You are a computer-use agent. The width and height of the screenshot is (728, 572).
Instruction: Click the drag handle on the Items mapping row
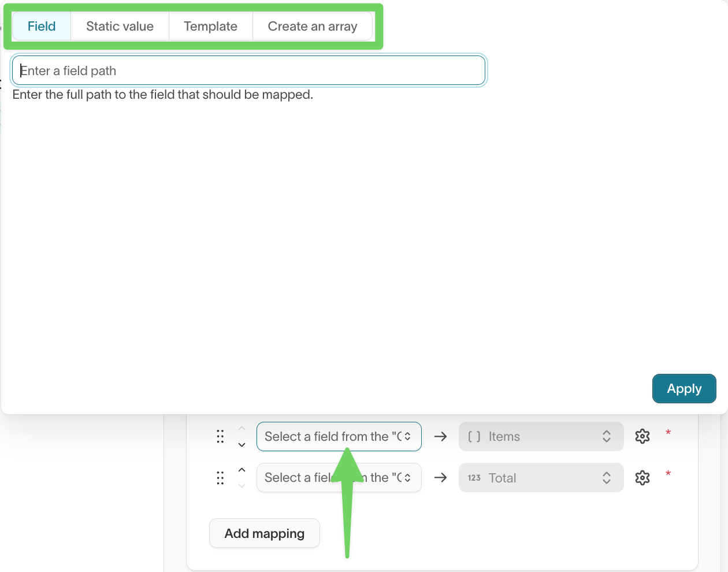(220, 436)
